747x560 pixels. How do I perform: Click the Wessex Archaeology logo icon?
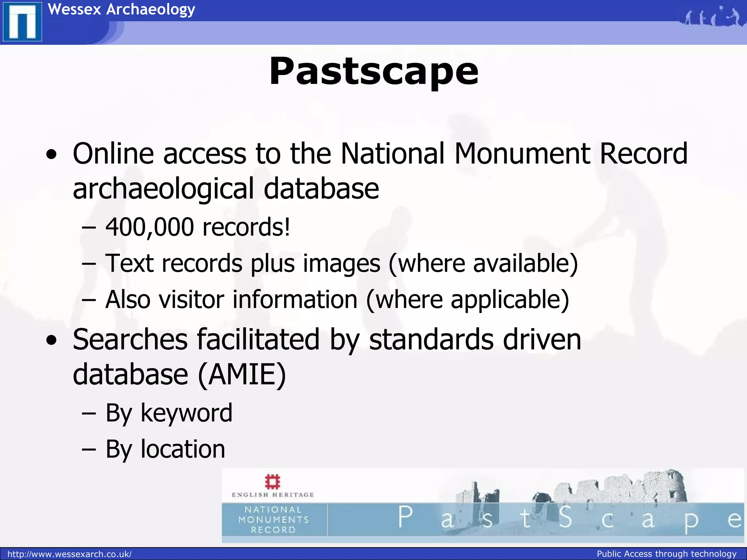pos(22,22)
